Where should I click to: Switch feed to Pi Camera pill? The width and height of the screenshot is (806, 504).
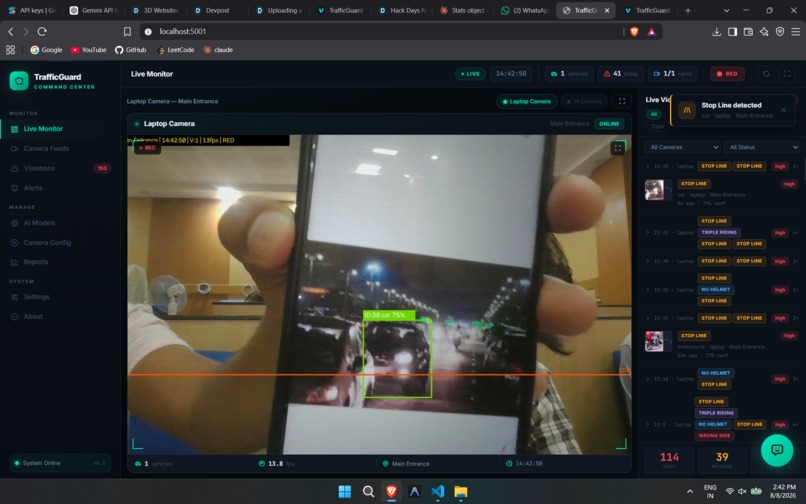tap(584, 101)
